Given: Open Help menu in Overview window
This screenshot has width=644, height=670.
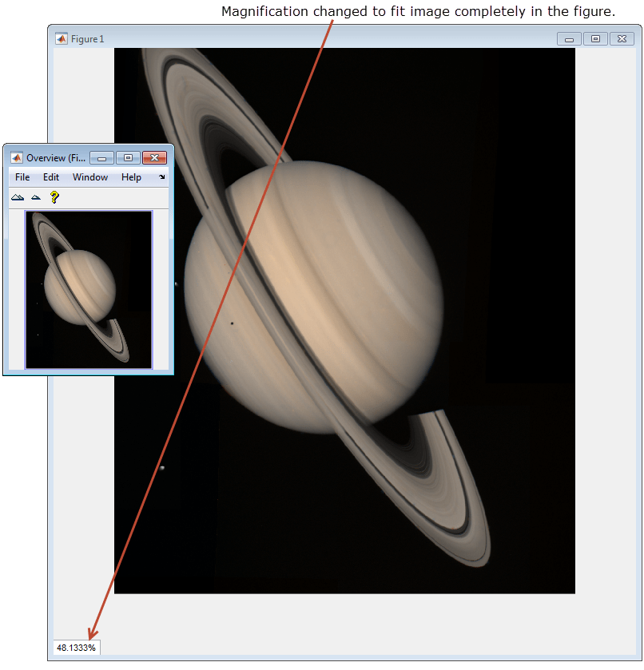Looking at the screenshot, I should pos(131,177).
